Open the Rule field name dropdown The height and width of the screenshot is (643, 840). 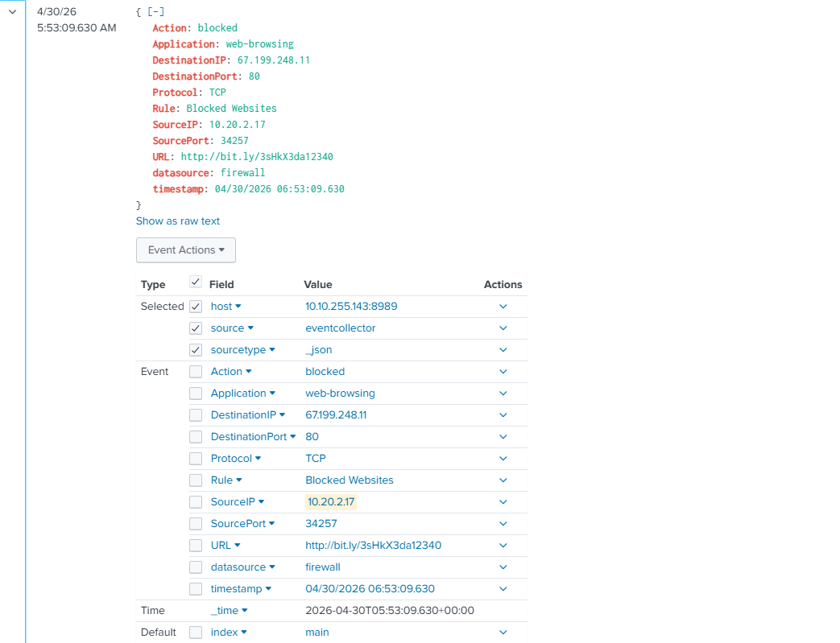click(x=226, y=480)
